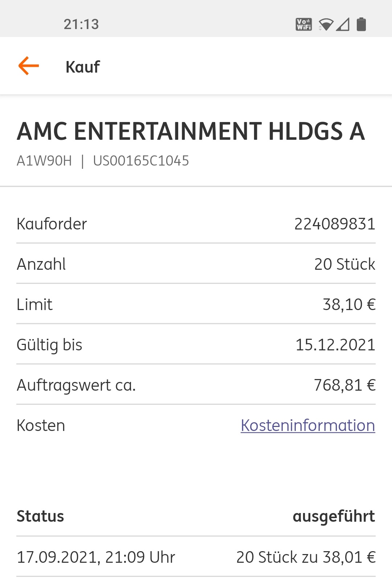Viewport: 392px width, 582px height.
Task: Tap the Auftragswert value 768,81 €
Action: point(344,385)
